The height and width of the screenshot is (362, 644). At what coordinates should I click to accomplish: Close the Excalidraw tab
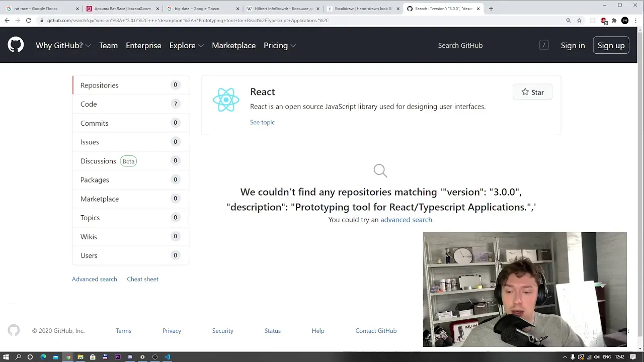tap(398, 9)
